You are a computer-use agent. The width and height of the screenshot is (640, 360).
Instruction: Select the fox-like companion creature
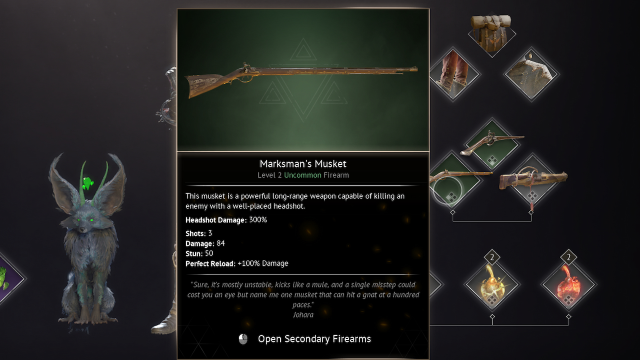87,239
